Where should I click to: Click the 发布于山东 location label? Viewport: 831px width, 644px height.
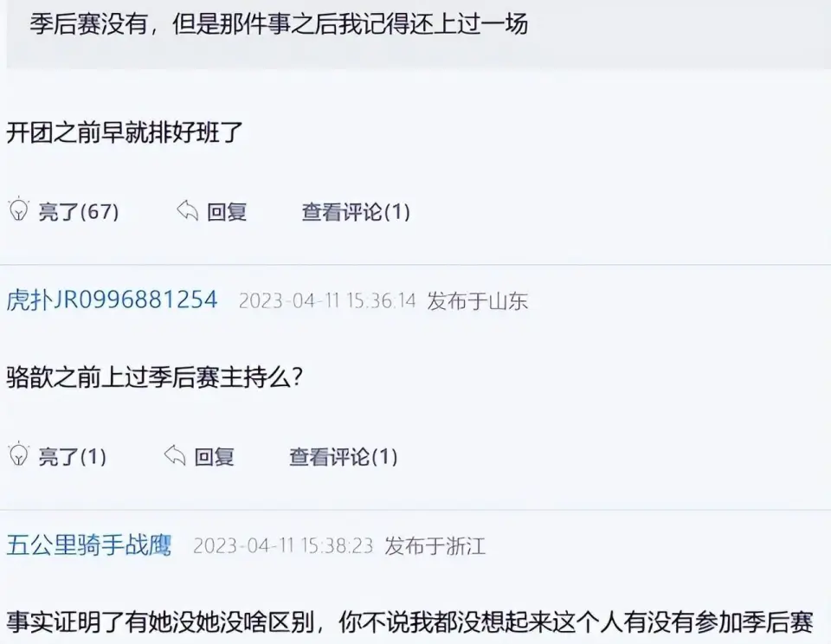point(478,301)
